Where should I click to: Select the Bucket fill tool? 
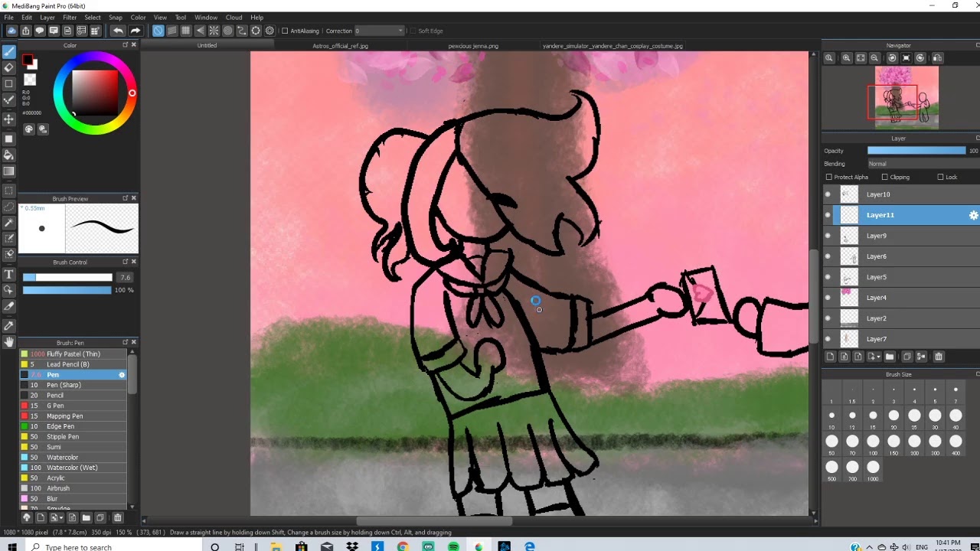pos(9,155)
